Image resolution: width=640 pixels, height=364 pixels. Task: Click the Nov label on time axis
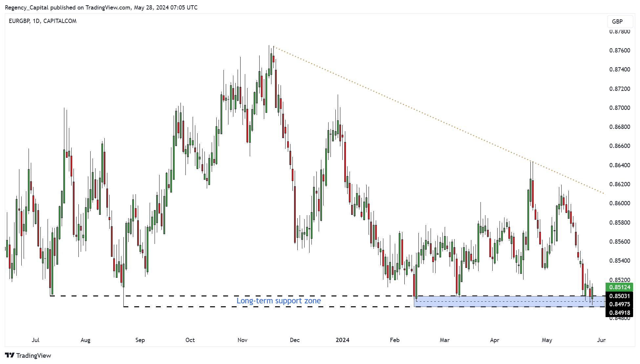[x=243, y=340]
